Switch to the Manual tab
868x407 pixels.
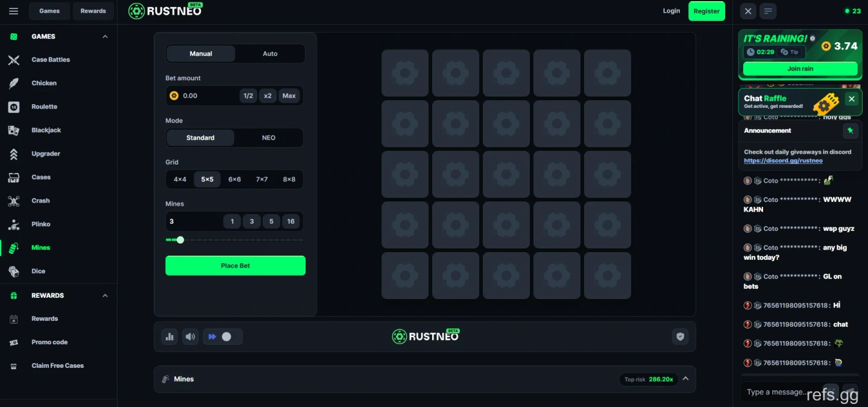[x=201, y=54]
